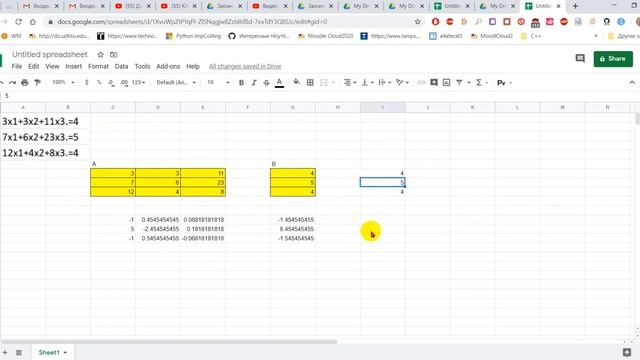Click the insert link icon
The height and width of the screenshot is (360, 640).
coord(421,82)
